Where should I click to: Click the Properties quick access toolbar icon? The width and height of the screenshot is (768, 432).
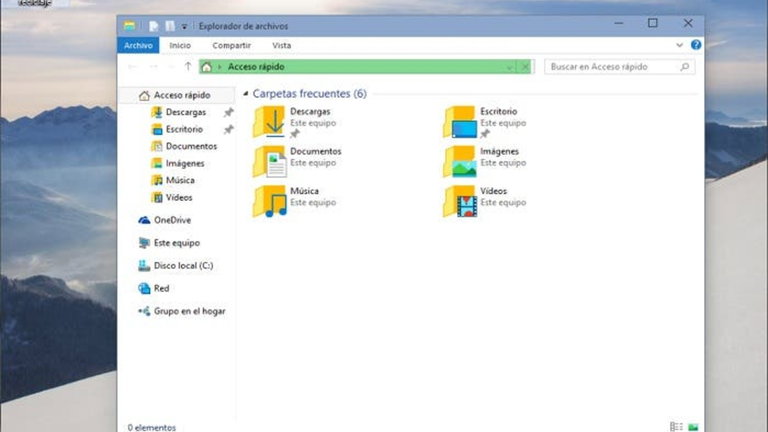[153, 26]
